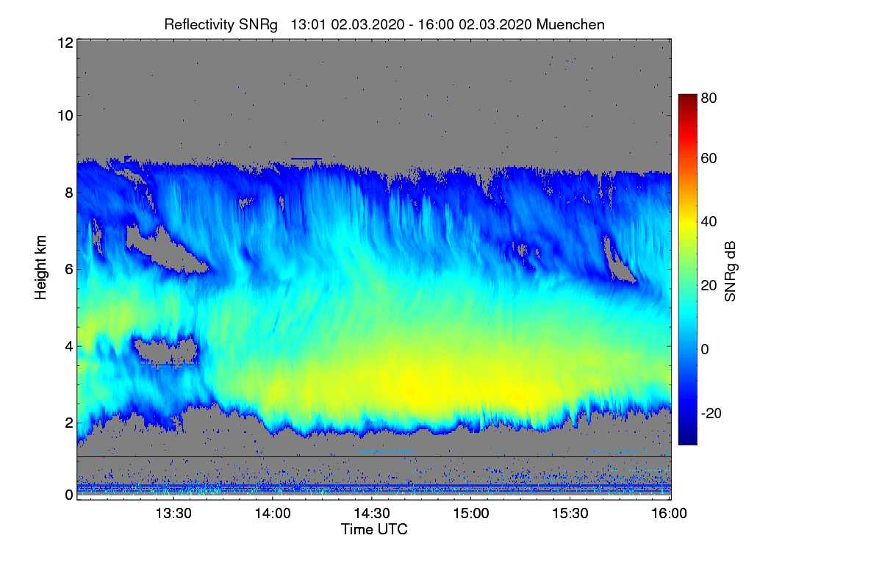The image size is (882, 588).
Task: Click the 60 colorbar tick label
Action: pos(709,158)
